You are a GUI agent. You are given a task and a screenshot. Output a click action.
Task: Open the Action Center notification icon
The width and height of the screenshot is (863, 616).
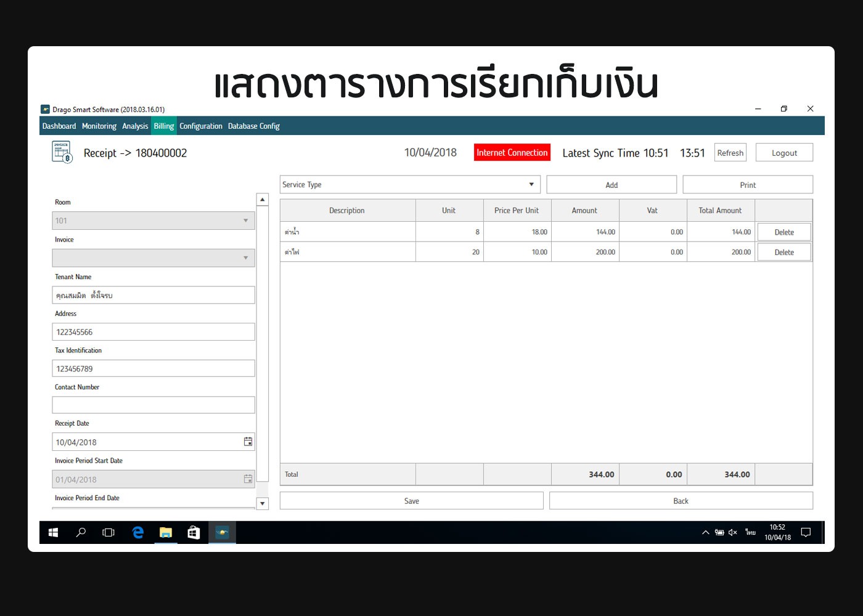pos(806,533)
